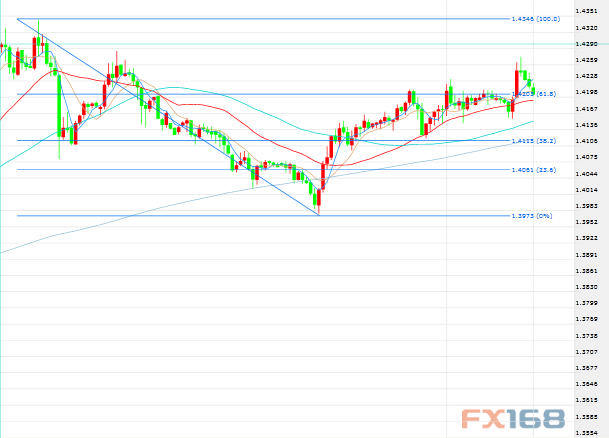Image resolution: width=609 pixels, height=438 pixels.
Task: Click the 1.4136 price axis label
Action: point(586,125)
